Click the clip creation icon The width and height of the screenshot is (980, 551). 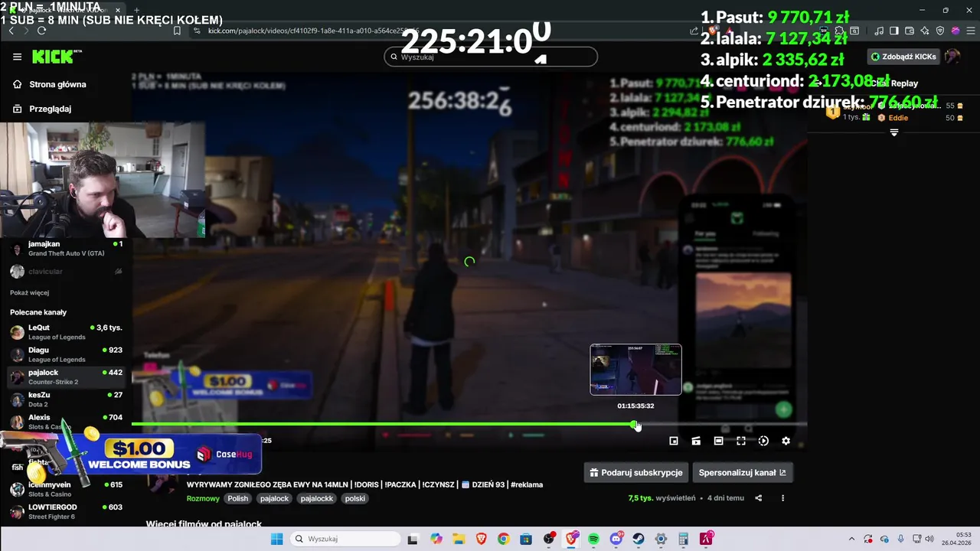point(696,441)
